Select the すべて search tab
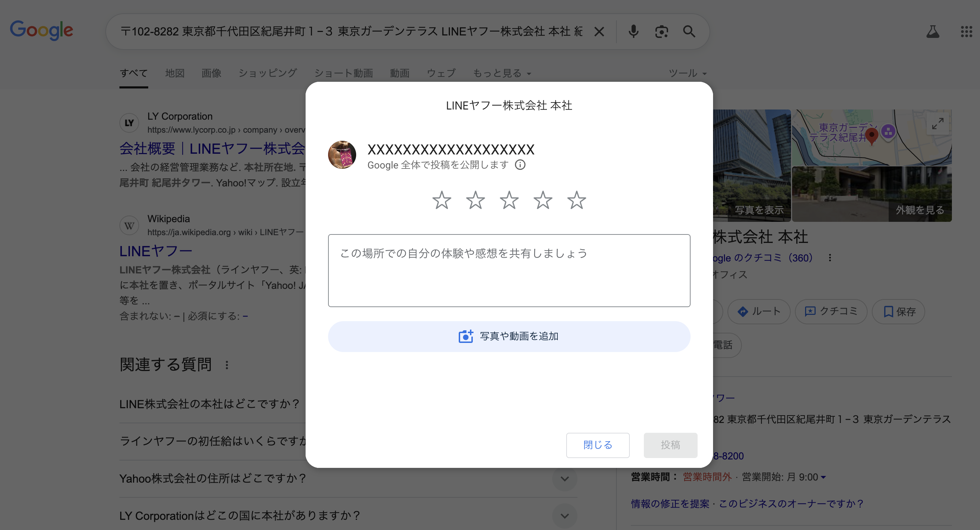This screenshot has width=980, height=530. (x=133, y=73)
